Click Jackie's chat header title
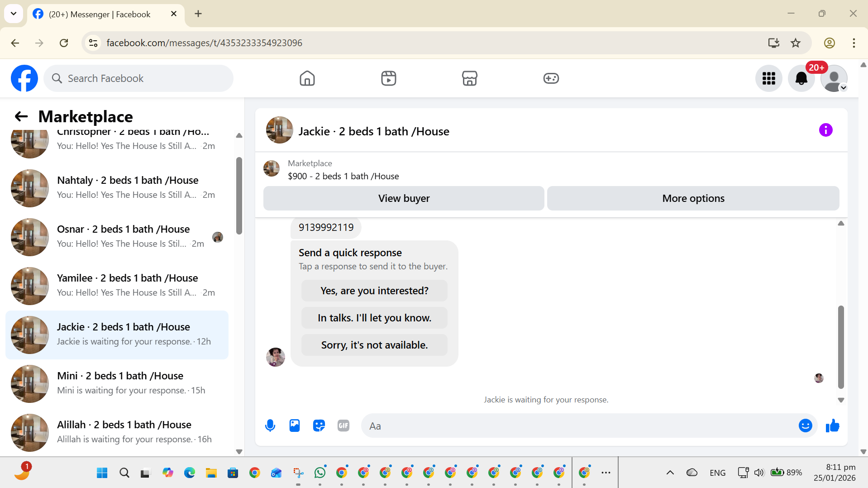 (x=374, y=131)
